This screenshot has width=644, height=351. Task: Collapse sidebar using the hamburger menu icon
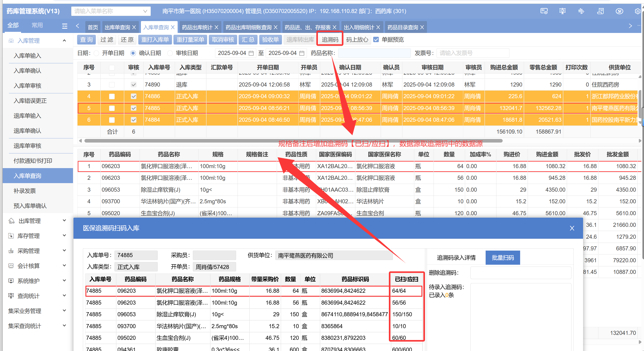pos(65,26)
